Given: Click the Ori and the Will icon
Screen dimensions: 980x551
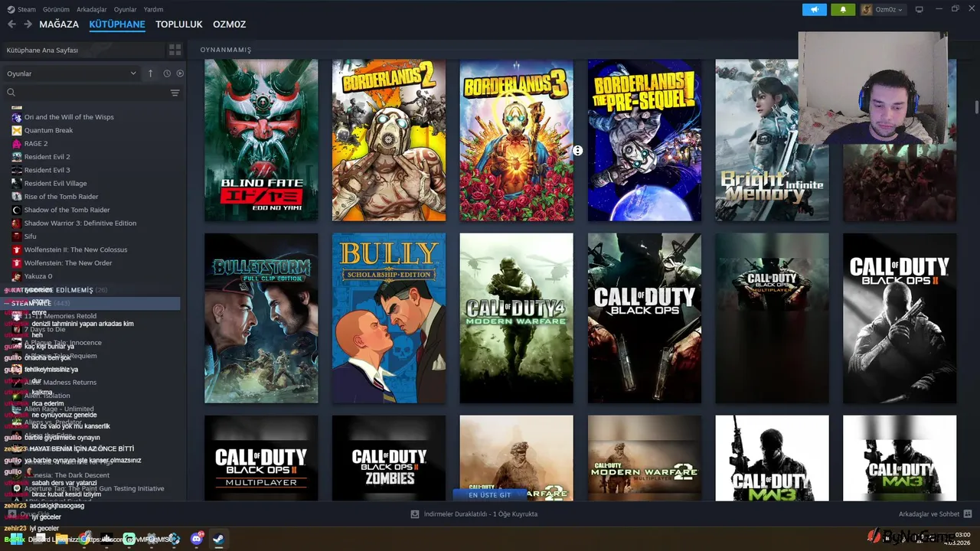Looking at the screenshot, I should [17, 117].
